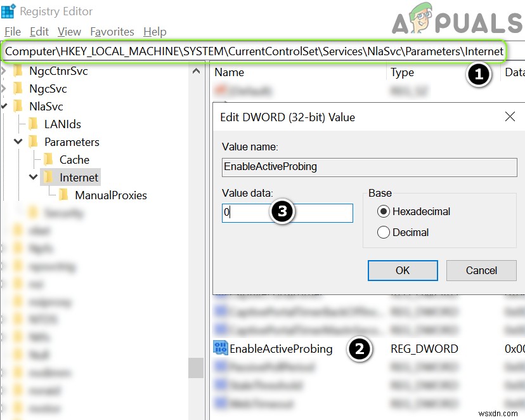Collapse the Internet tree node
Viewport: 525px width, 420px height.
click(33, 176)
